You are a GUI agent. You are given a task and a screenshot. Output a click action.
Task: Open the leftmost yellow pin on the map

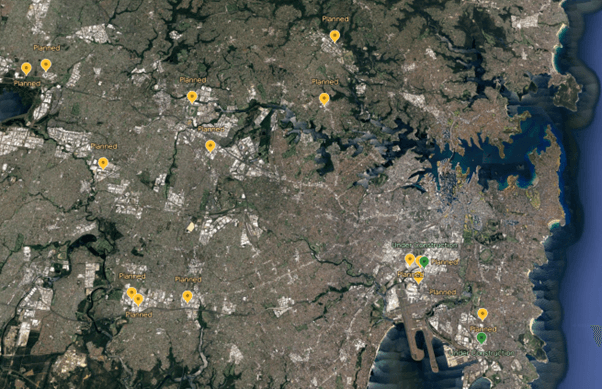(x=26, y=69)
